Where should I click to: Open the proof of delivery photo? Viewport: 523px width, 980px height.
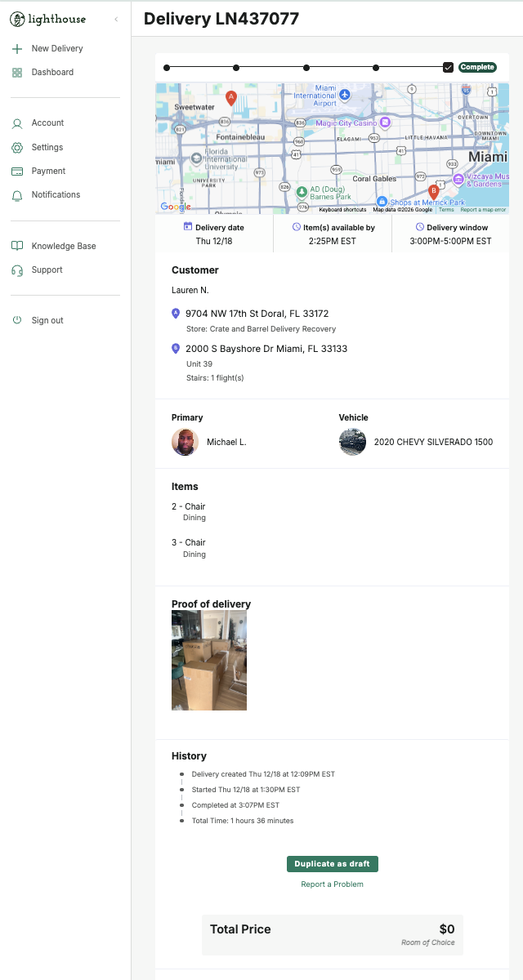coord(209,661)
